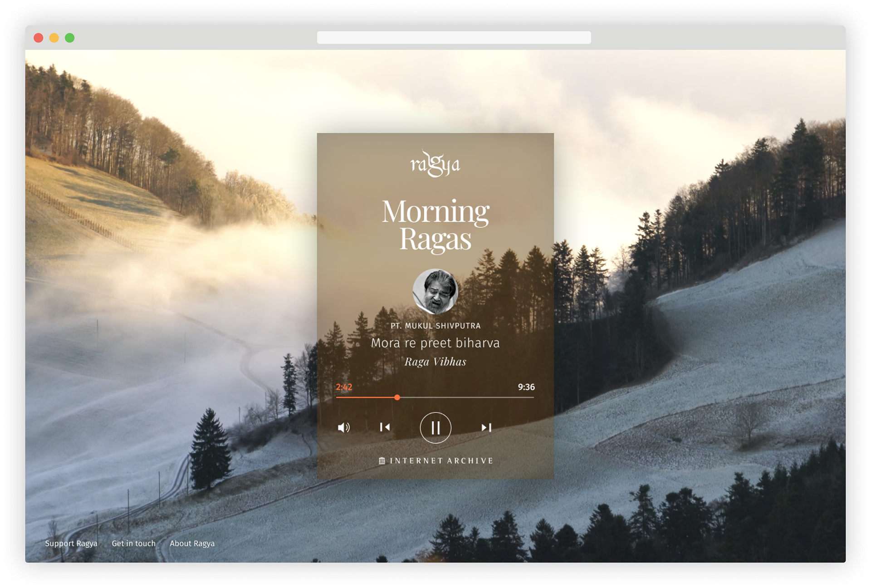Click the red close window button
This screenshot has width=871, height=588.
(x=39, y=38)
